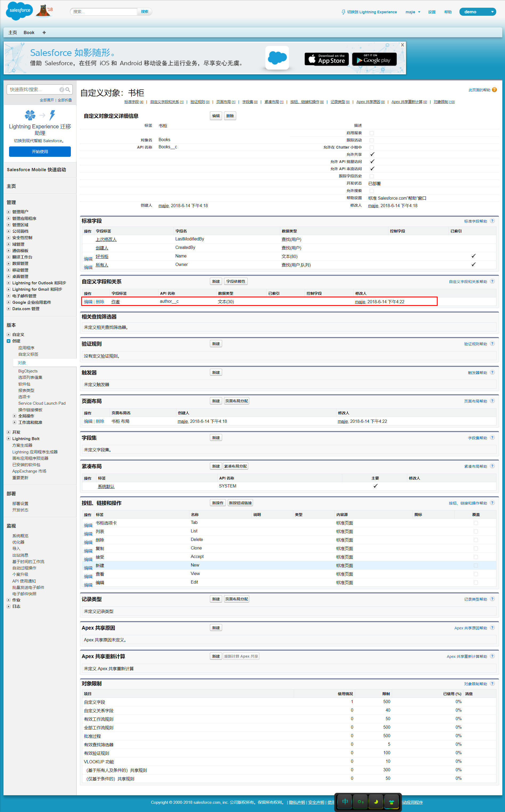This screenshot has width=505, height=812.
Task: Switch to the Book tab
Action: [x=29, y=32]
